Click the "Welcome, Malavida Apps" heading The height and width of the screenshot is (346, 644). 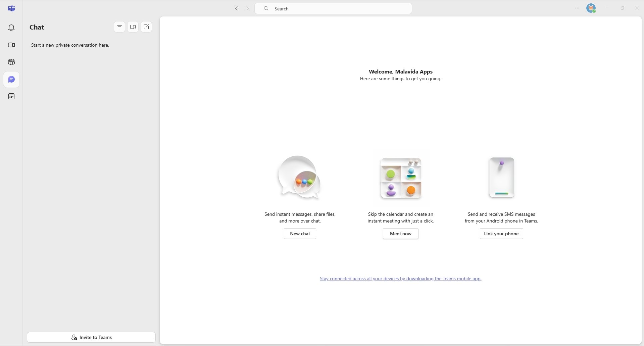point(401,71)
